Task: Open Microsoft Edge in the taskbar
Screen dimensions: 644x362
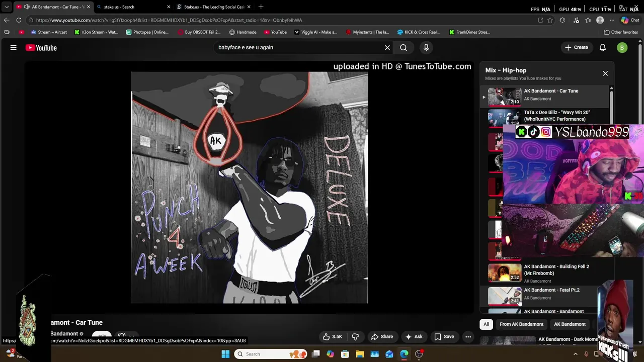Action: (404, 354)
